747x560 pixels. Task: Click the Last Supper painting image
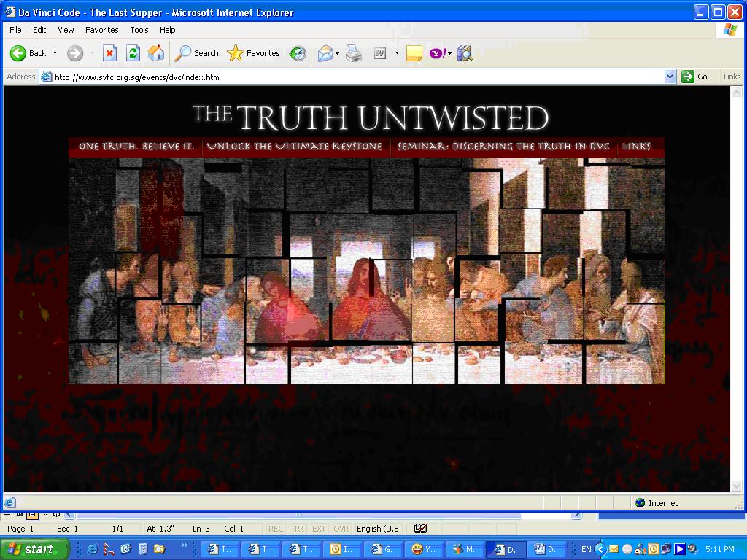(366, 271)
